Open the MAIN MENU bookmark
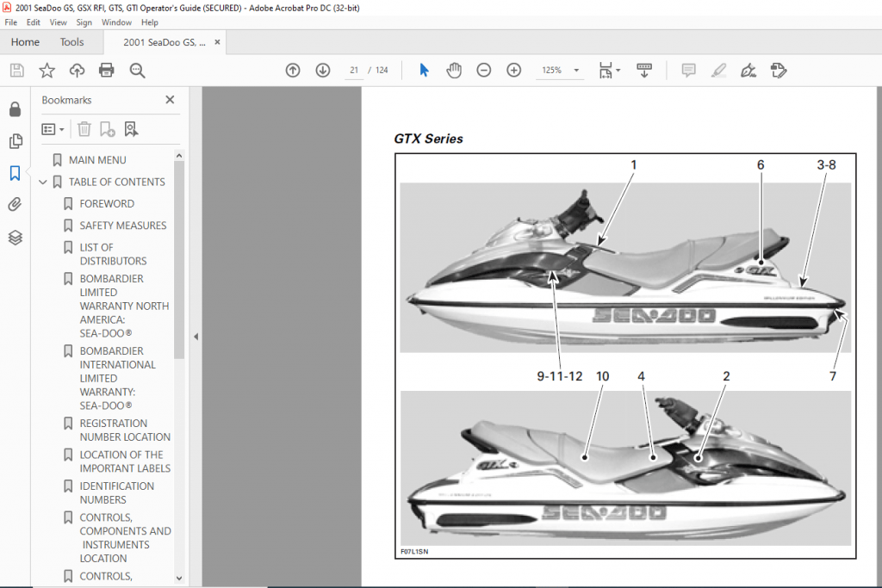This screenshot has width=882, height=588. coord(97,160)
